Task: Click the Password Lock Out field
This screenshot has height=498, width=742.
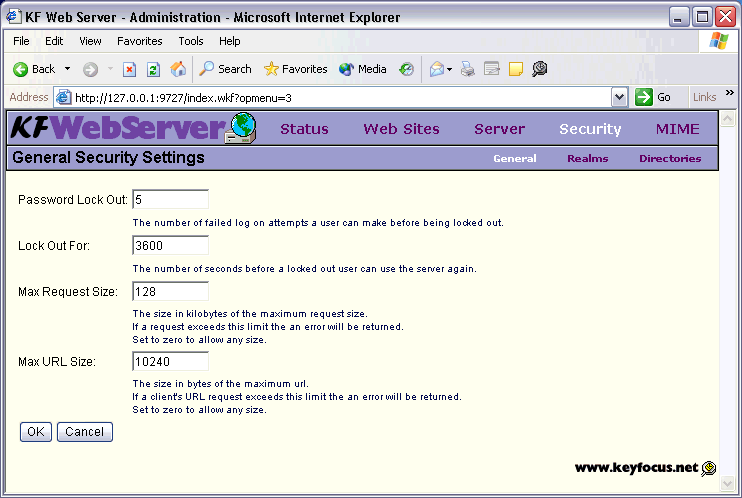Action: pos(170,199)
